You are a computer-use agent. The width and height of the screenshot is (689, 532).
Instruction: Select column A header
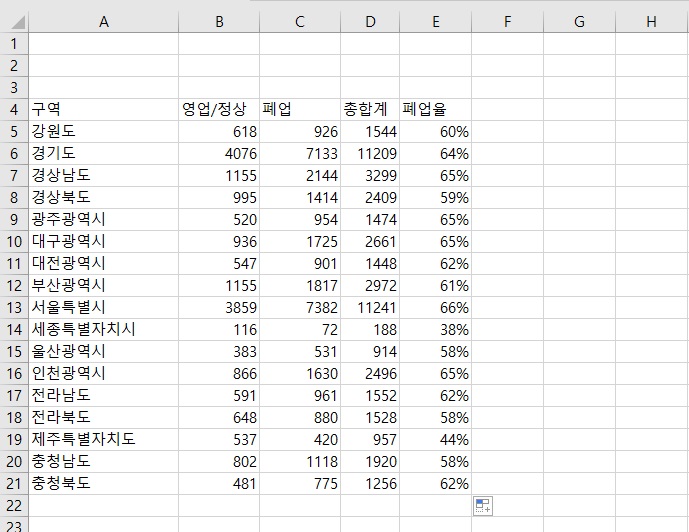[104, 22]
